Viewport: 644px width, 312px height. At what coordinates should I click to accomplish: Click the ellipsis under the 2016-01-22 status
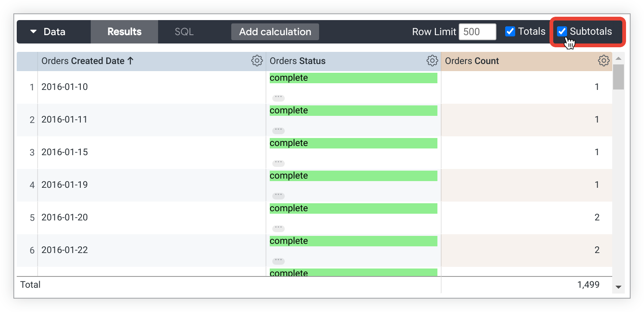[x=278, y=261]
